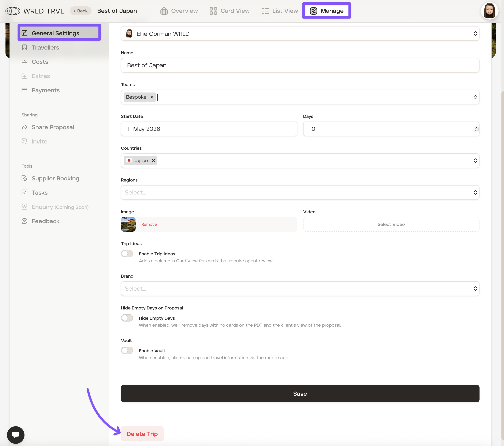
Task: Open the user avatar profile menu
Action: [489, 11]
